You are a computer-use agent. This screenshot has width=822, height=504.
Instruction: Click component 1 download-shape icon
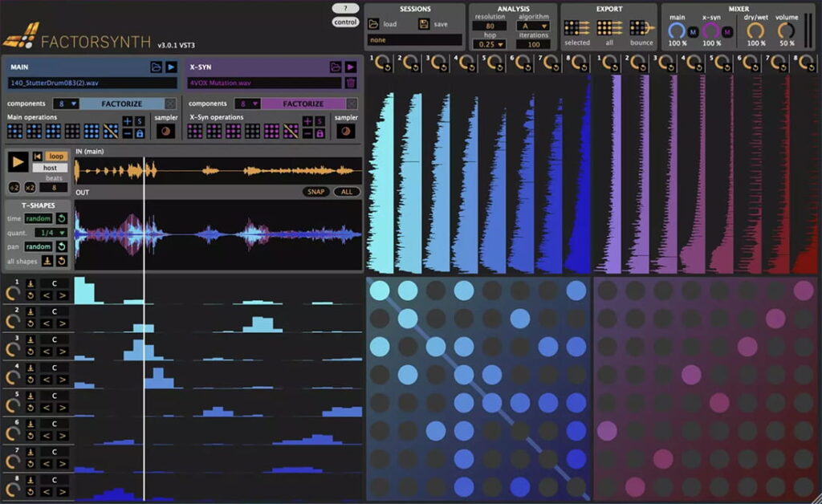tap(31, 283)
